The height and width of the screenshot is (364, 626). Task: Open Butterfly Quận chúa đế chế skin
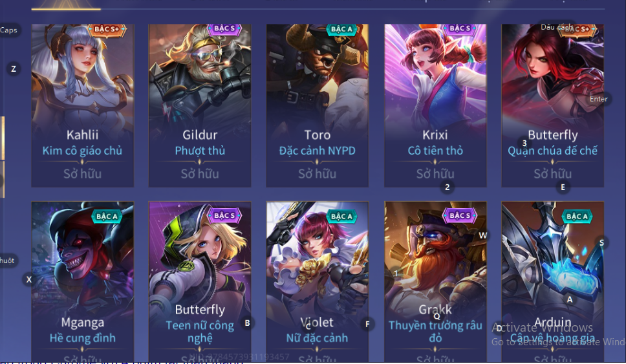tap(552, 105)
